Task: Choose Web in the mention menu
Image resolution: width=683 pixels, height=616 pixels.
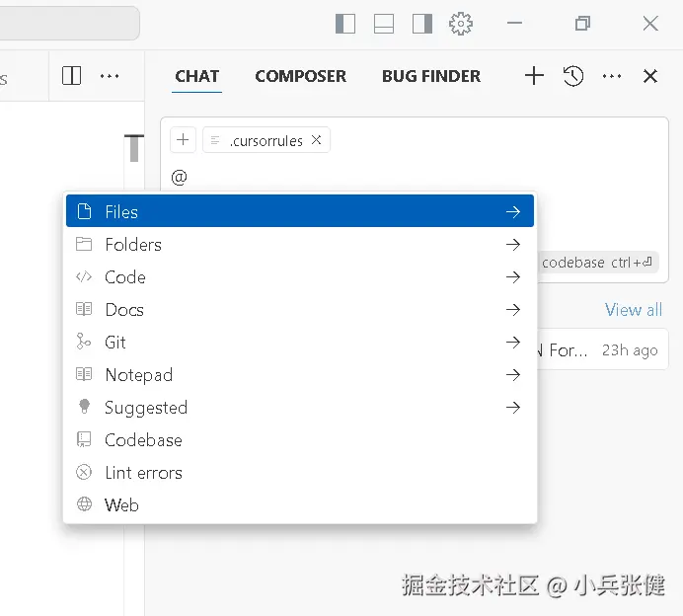Action: coord(300,504)
